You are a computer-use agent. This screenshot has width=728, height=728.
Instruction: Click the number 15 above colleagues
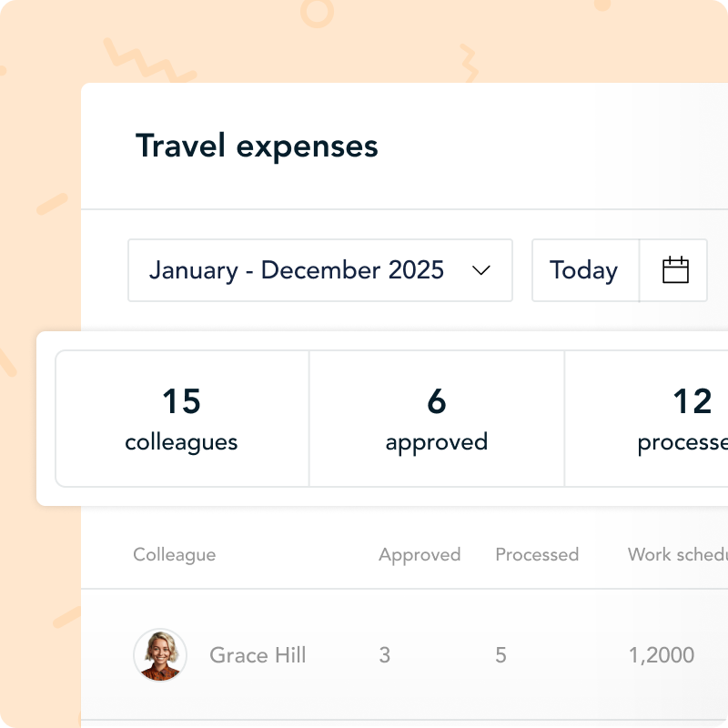181,401
